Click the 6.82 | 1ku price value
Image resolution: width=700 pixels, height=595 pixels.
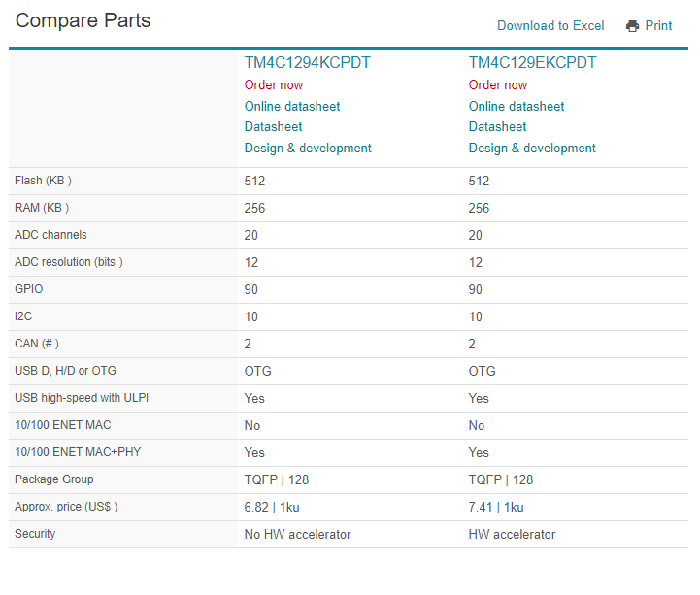272,507
